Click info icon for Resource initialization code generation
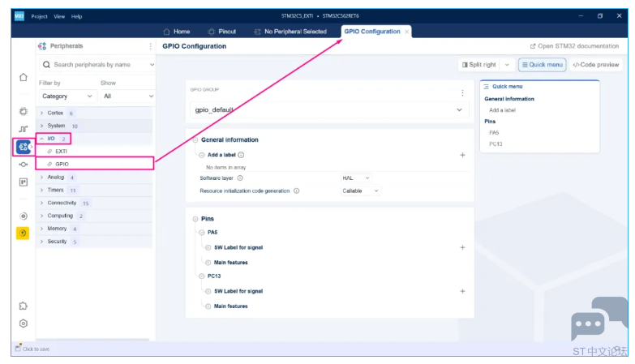The image size is (635, 364). (x=297, y=191)
